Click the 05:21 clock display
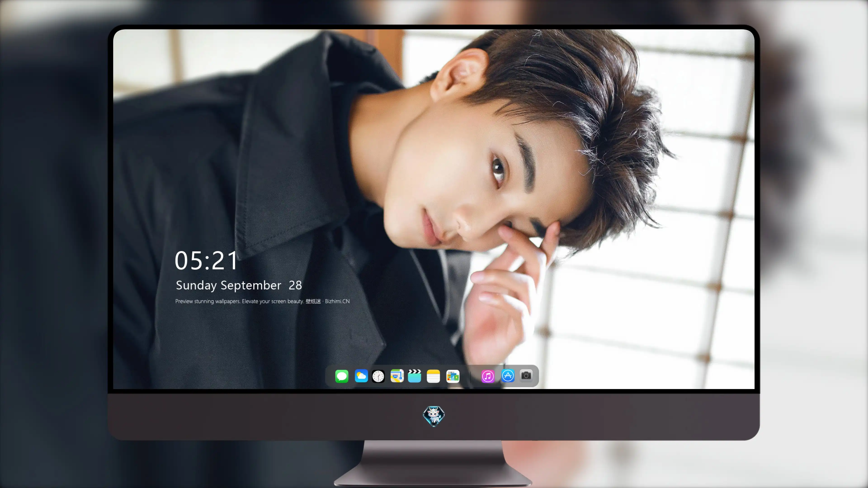 click(x=206, y=261)
